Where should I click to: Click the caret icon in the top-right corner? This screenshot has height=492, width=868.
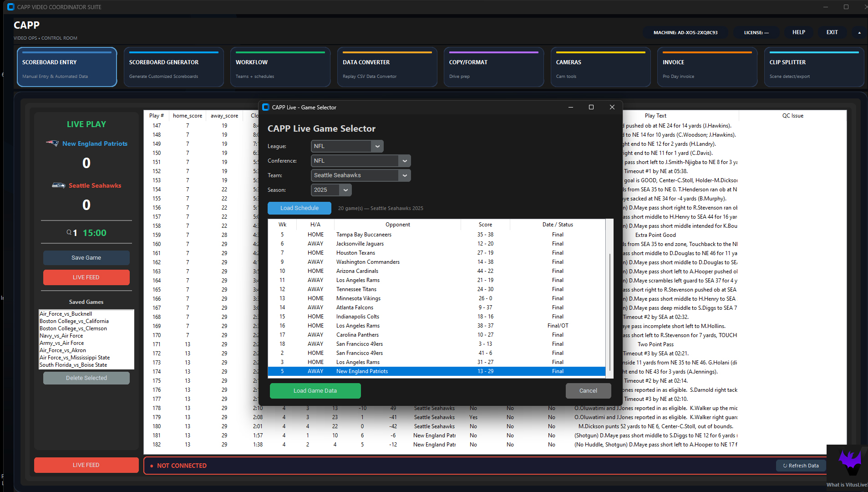pyautogui.click(x=859, y=32)
